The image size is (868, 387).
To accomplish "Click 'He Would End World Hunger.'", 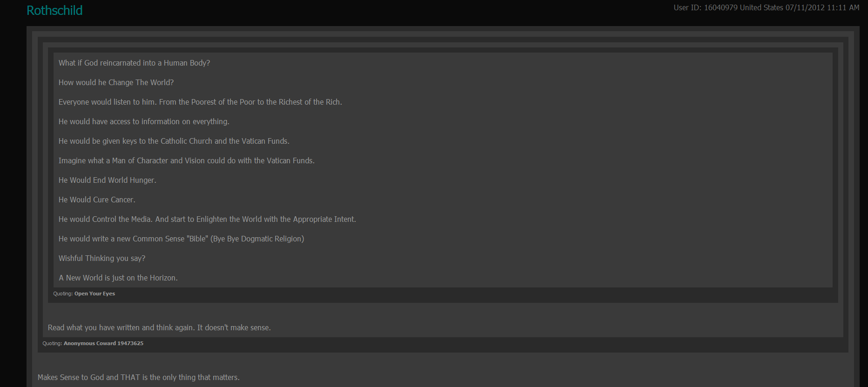I will coord(107,180).
